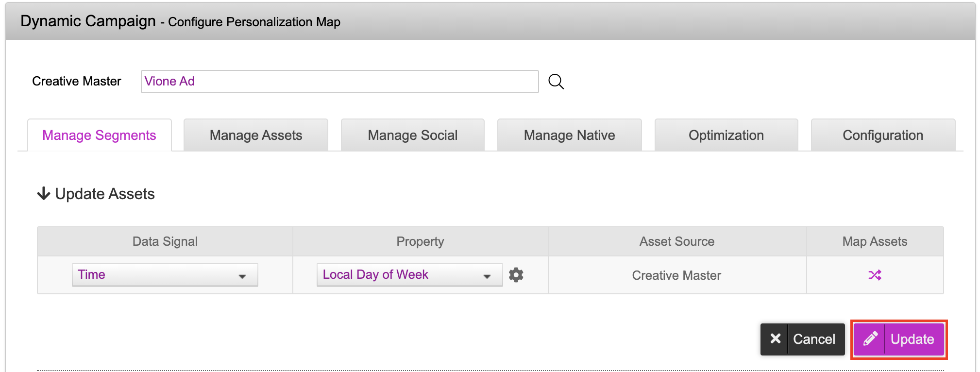This screenshot has width=980, height=372.
Task: Open the Manage Social tab
Action: click(412, 135)
